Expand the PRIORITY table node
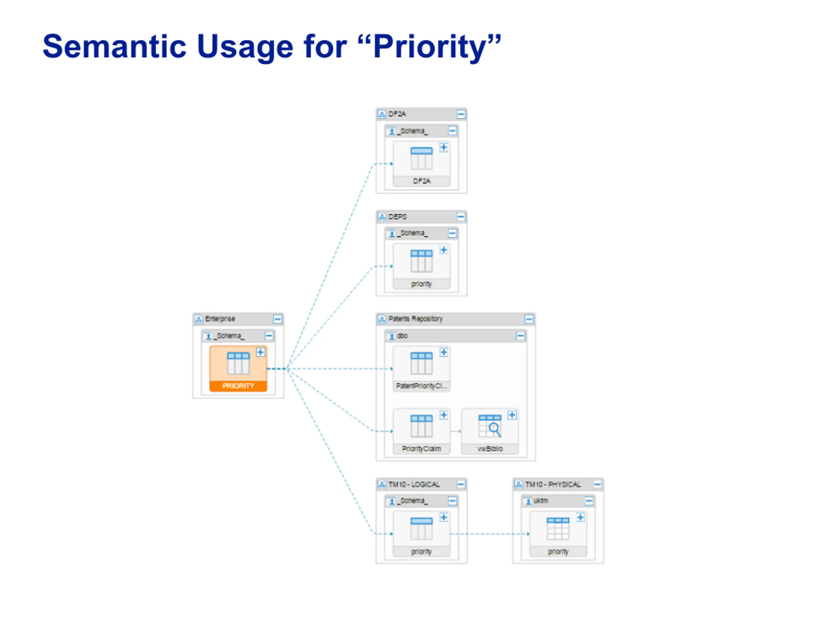Image resolution: width=840 pixels, height=630 pixels. 260,352
